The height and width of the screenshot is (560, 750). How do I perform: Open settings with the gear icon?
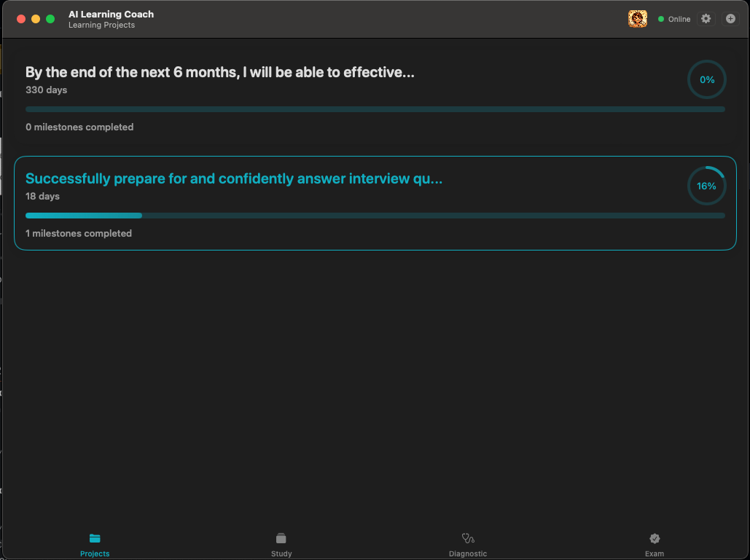(706, 19)
